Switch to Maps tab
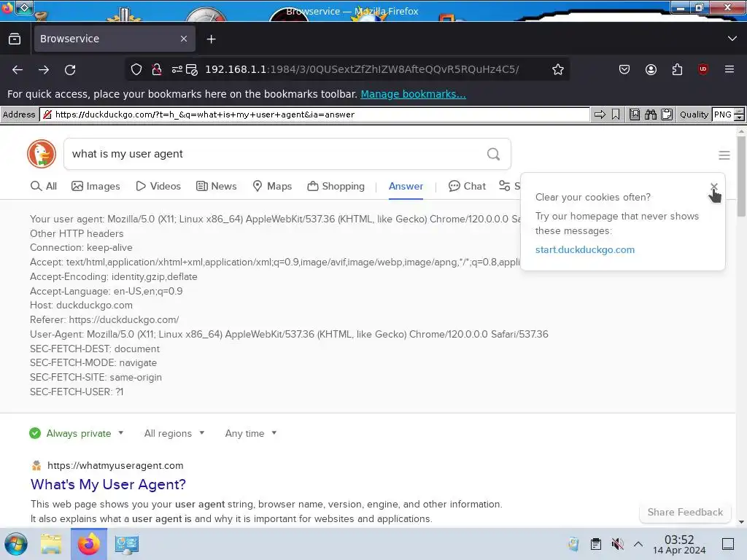Viewport: 747px width, 560px height. 272,186
